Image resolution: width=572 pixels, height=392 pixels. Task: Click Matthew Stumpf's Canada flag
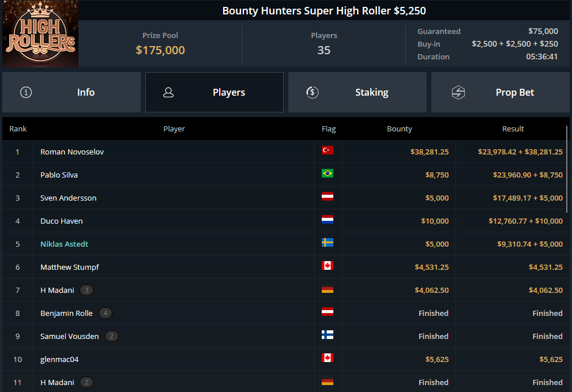pyautogui.click(x=327, y=266)
